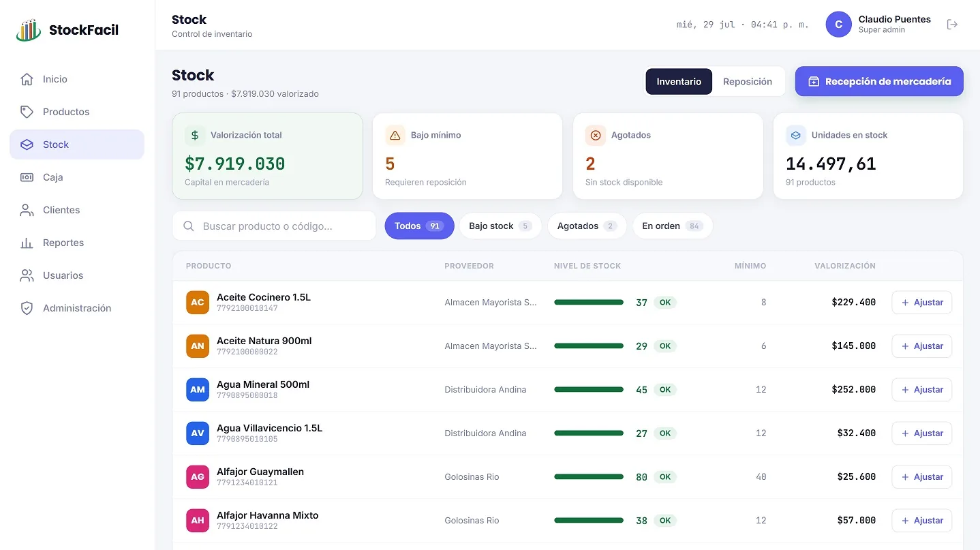Click the stock level bar for Agua Mineral 500ml

(x=589, y=390)
